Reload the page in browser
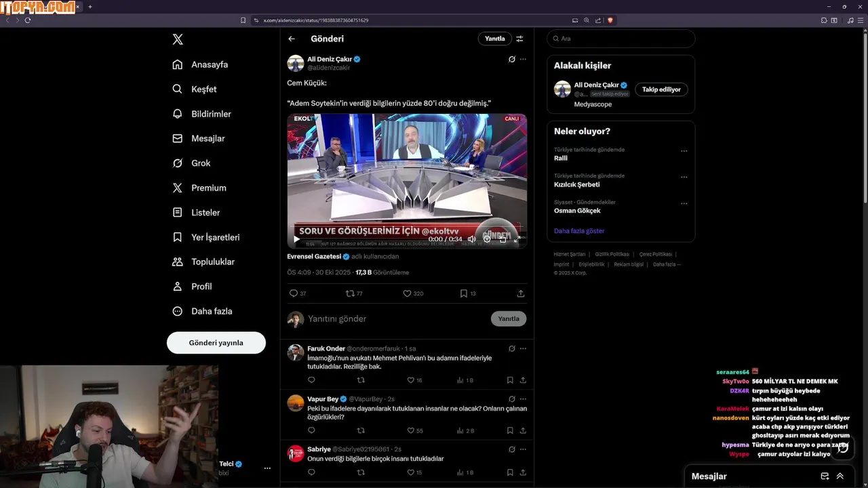Image resolution: width=868 pixels, height=488 pixels. [x=28, y=20]
